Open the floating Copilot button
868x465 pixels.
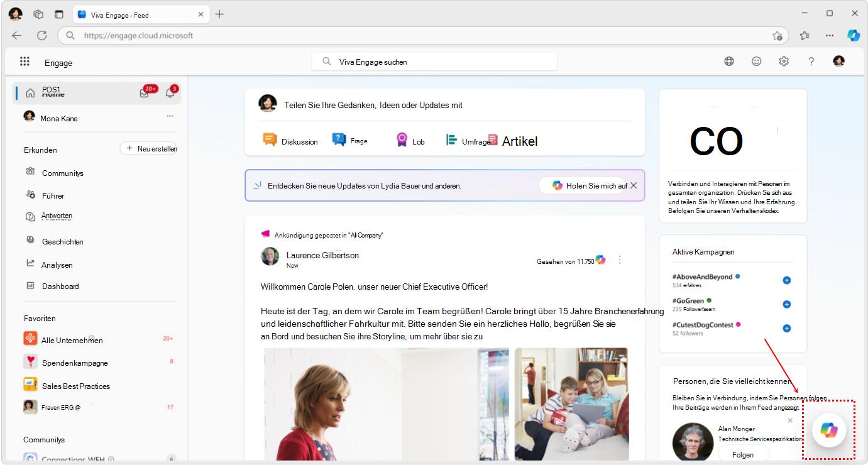829,430
